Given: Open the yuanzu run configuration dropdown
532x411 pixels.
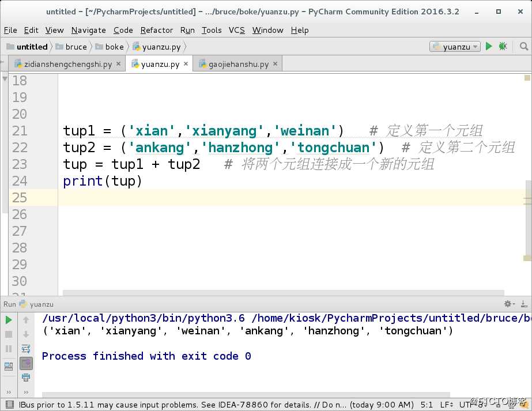Looking at the screenshot, I should click(x=455, y=47).
